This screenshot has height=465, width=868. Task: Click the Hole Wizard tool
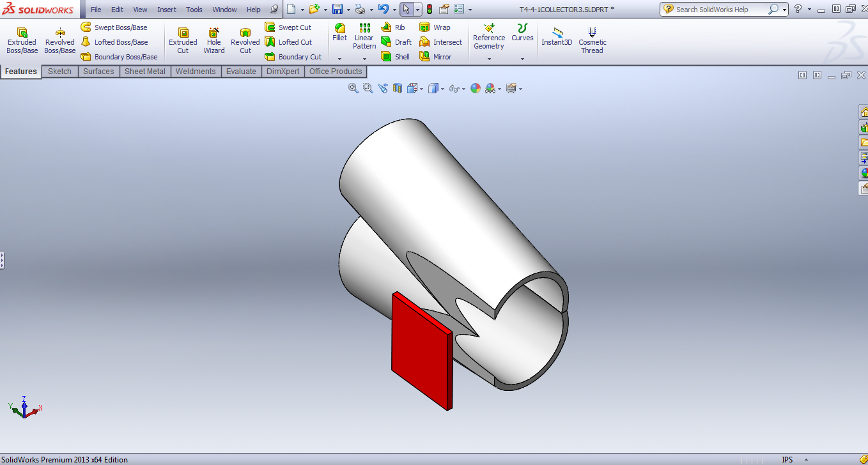point(214,41)
